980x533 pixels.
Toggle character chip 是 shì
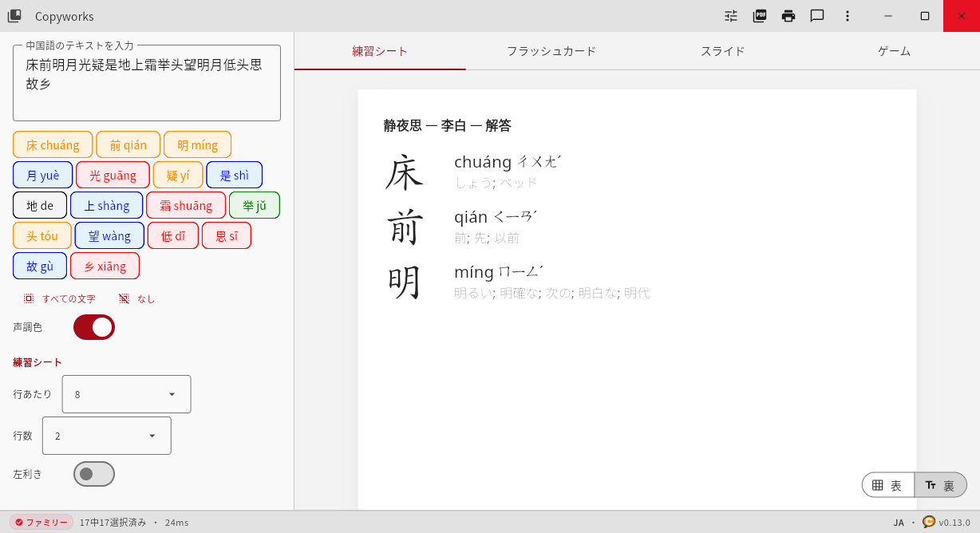(x=234, y=175)
